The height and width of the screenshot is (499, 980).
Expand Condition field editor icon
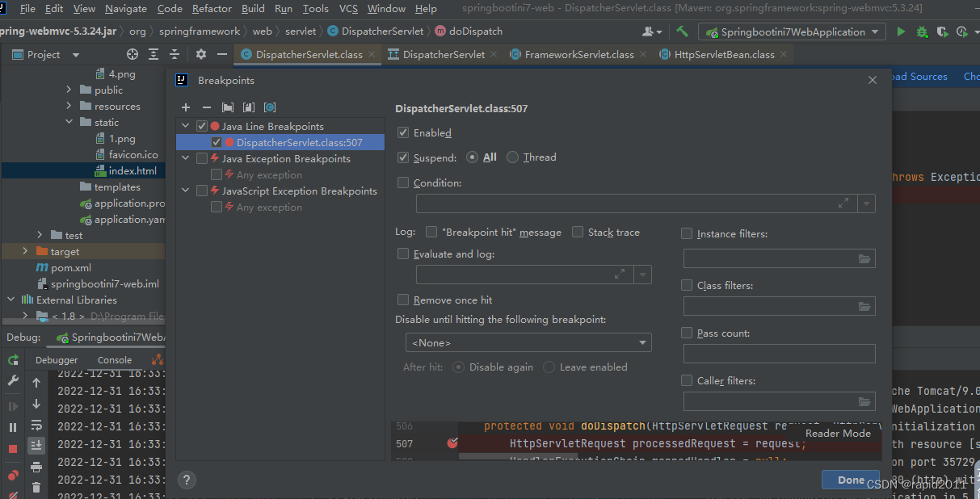coord(844,203)
